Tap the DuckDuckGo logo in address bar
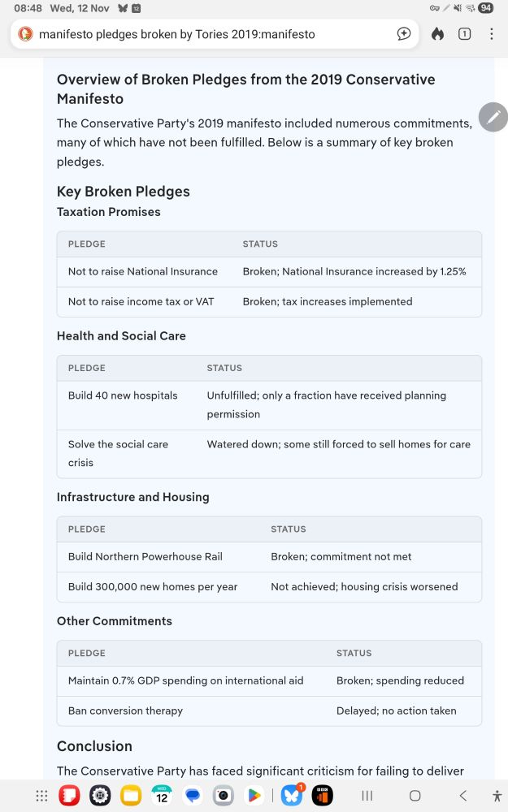Screen dimensions: 508x812 tap(25, 34)
